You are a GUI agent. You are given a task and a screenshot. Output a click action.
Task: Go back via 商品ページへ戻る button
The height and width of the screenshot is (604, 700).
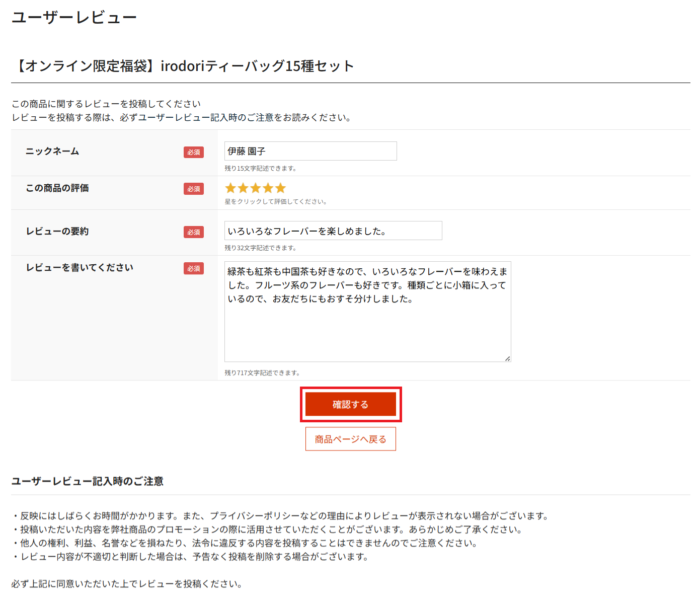point(351,439)
